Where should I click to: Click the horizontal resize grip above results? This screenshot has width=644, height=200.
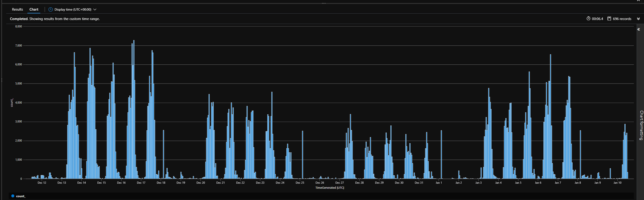tap(324, 3)
